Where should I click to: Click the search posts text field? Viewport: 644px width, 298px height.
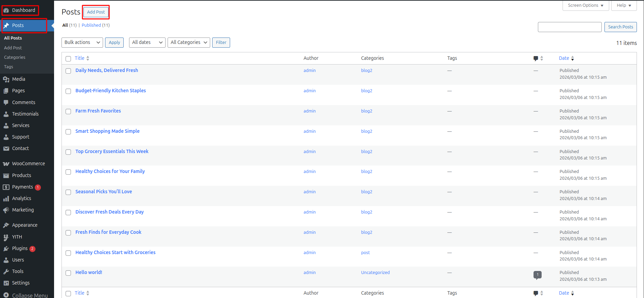[570, 27]
